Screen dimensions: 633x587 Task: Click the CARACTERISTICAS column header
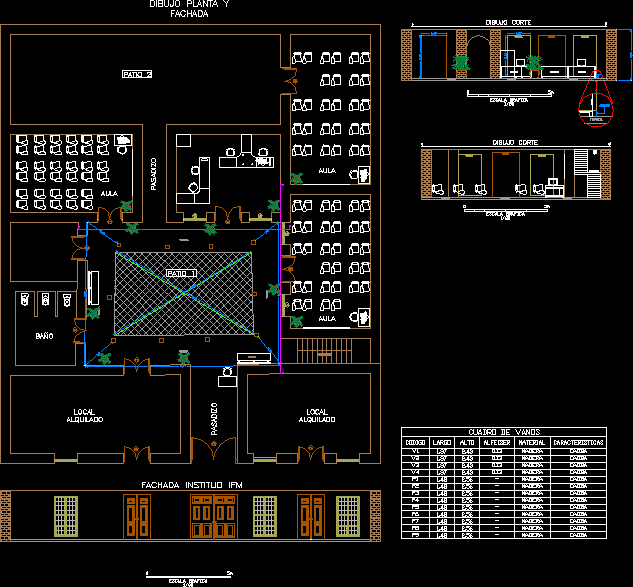[579, 441]
